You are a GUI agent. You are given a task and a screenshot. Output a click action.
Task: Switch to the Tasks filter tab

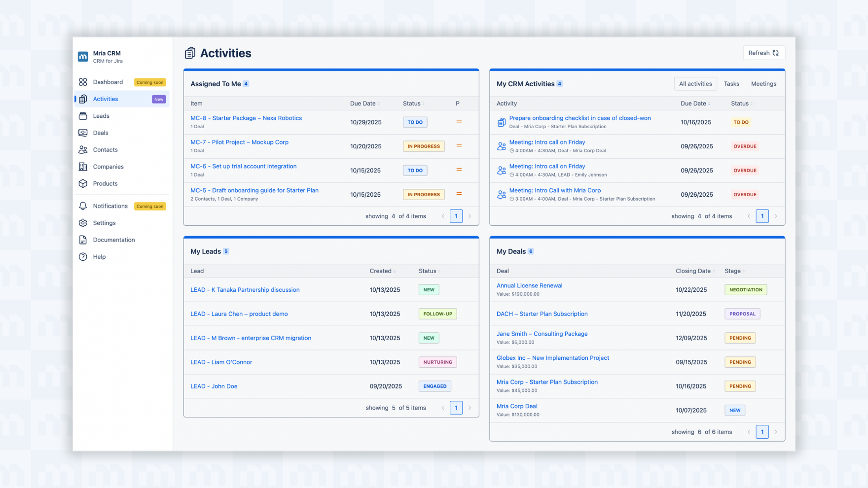(731, 84)
